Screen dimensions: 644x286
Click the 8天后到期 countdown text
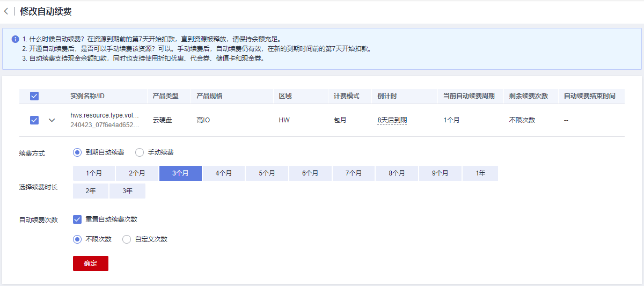pos(392,120)
